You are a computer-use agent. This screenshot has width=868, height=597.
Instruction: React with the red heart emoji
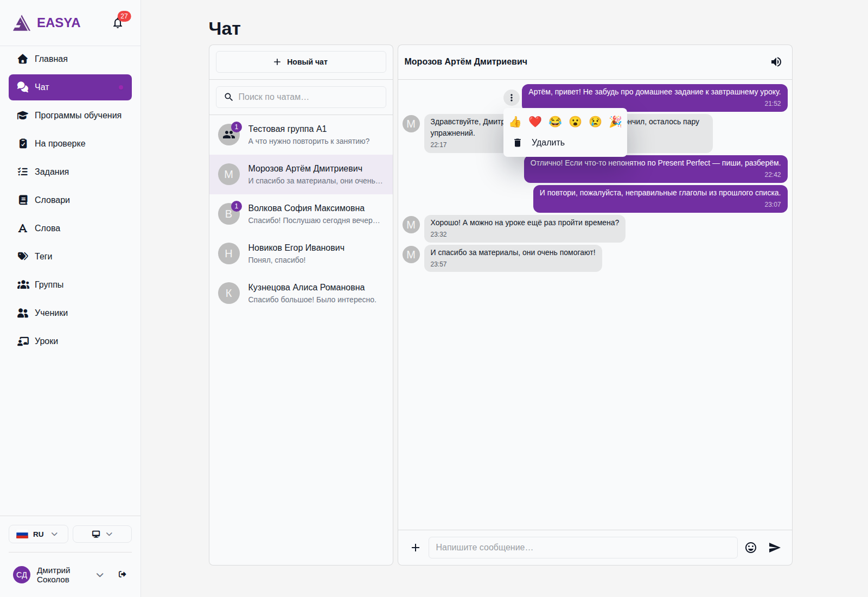point(535,122)
